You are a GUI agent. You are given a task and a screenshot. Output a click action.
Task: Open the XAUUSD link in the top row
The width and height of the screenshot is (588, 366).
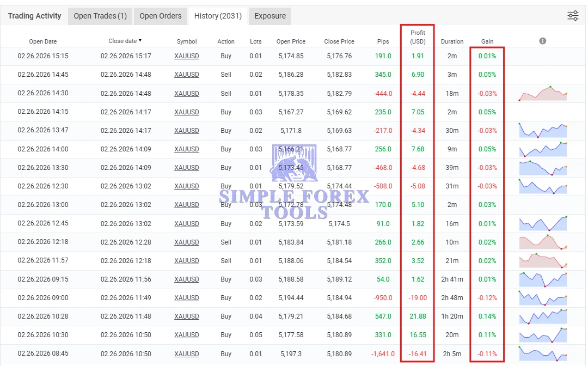187,56
